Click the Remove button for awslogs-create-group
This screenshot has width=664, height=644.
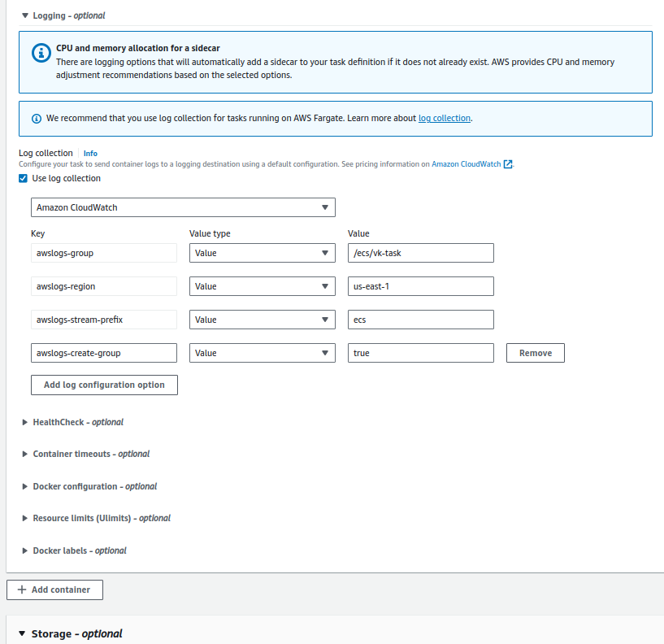point(536,353)
